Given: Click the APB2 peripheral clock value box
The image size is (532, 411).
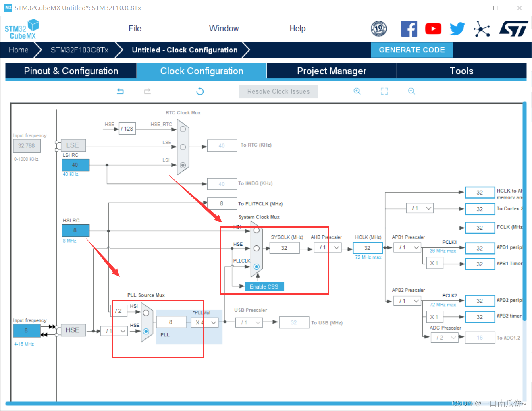Looking at the screenshot, I should 480,301.
